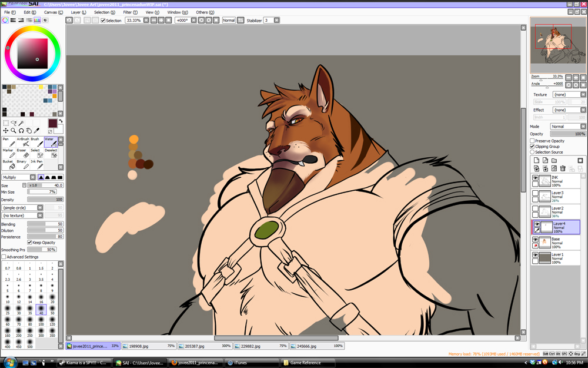The width and height of the screenshot is (588, 368).
Task: Choose the Marker tool
Action: [x=8, y=153]
